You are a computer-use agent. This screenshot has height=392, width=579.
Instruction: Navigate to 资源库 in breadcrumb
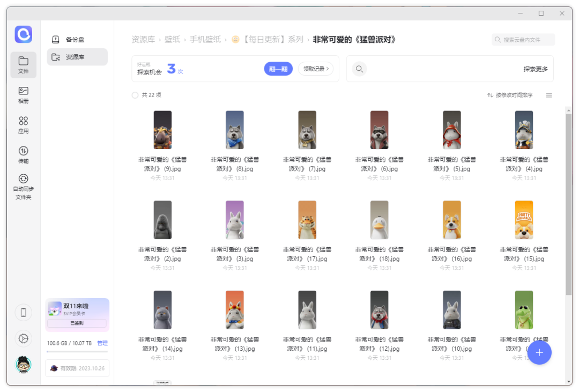point(143,40)
